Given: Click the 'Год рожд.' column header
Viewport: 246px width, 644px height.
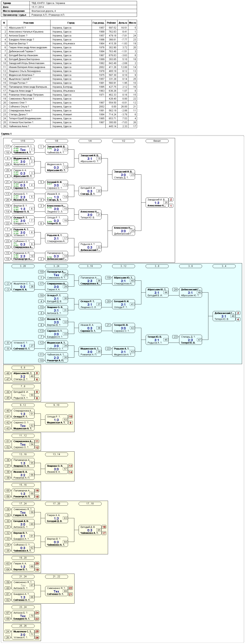Looking at the screenshot, I should [x=99, y=23].
